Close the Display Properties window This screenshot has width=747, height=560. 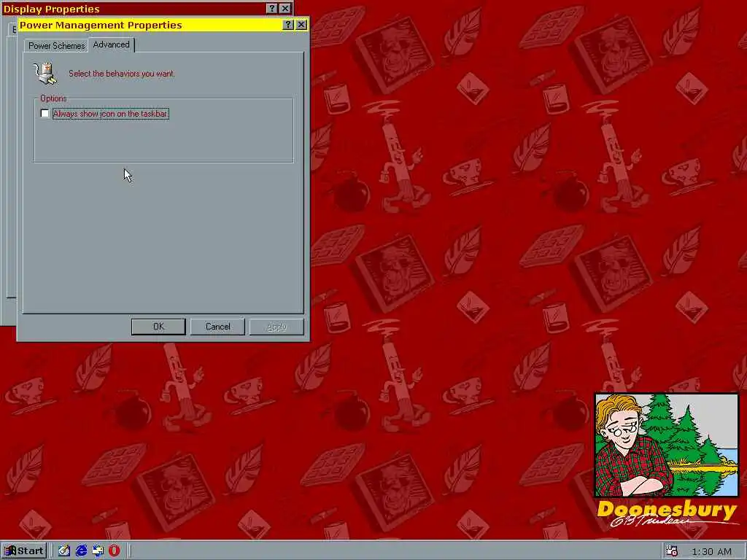click(x=285, y=9)
